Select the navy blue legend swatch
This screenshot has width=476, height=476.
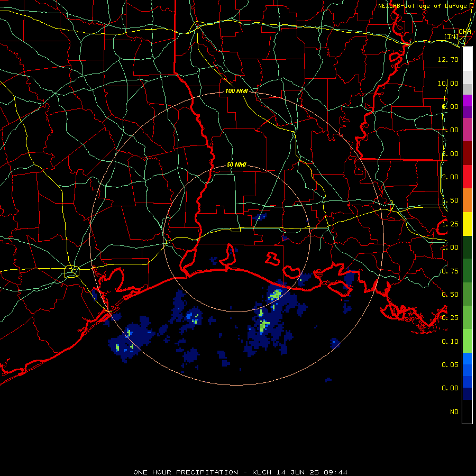(x=467, y=393)
